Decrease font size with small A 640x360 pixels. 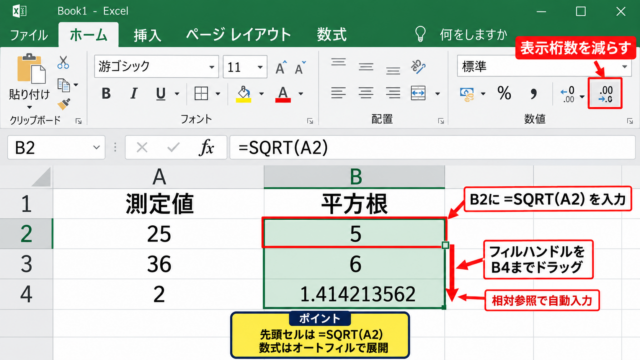[300, 68]
